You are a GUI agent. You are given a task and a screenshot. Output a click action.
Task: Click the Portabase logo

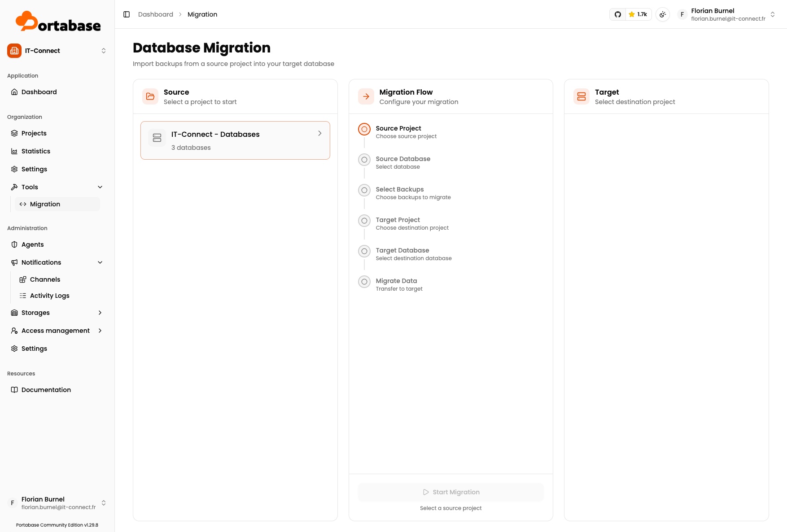(58, 22)
